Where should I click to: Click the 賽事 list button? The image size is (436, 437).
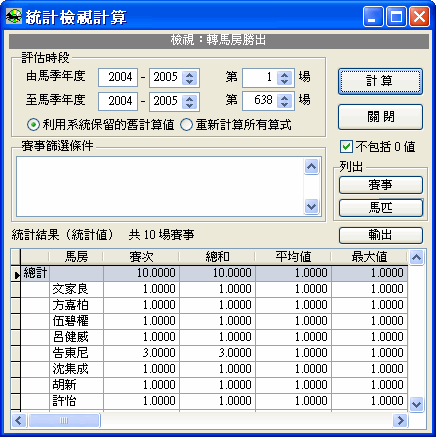pos(381,185)
